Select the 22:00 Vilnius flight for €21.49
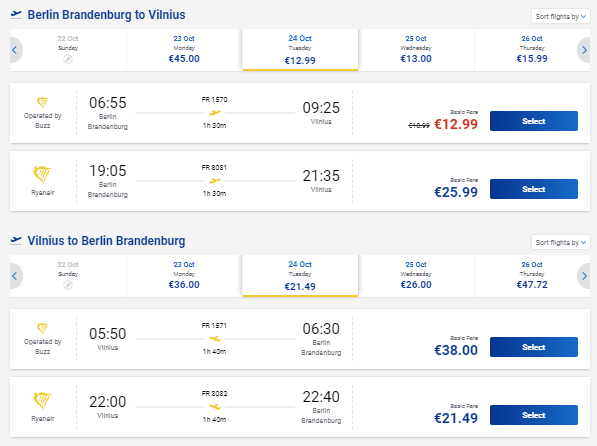597x446 pixels. (x=534, y=415)
